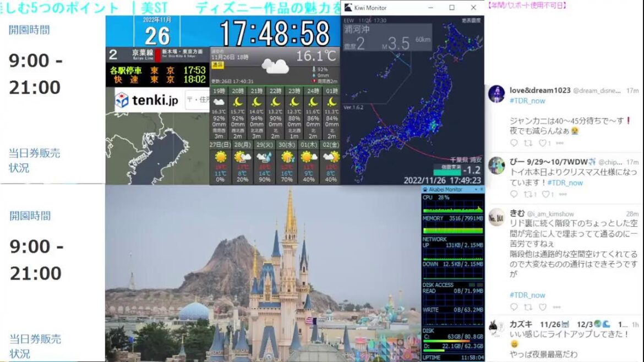Click the @chip username on ぴー's tweet
Image resolution: width=644 pixels, height=362 pixels.
click(612, 162)
